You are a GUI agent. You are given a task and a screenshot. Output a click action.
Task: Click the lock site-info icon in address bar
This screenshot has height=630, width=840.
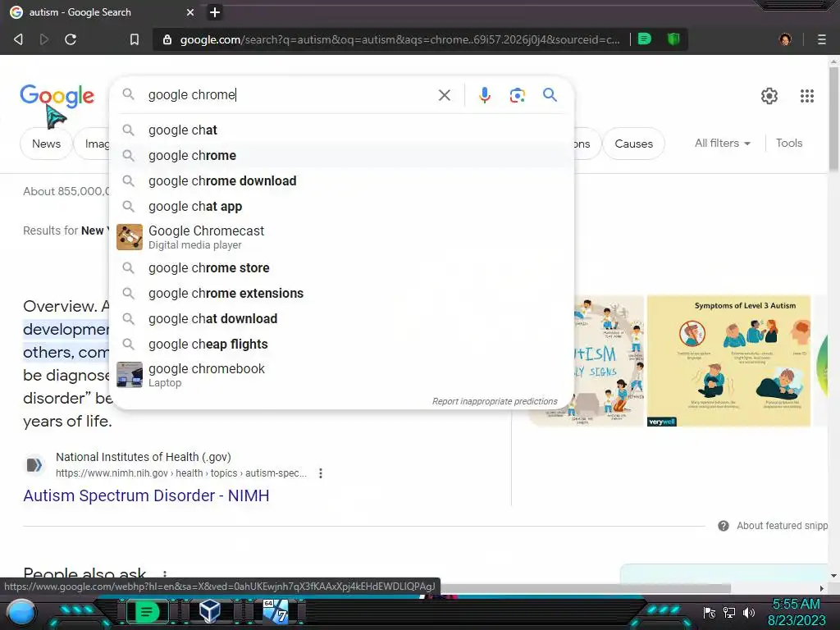167,39
